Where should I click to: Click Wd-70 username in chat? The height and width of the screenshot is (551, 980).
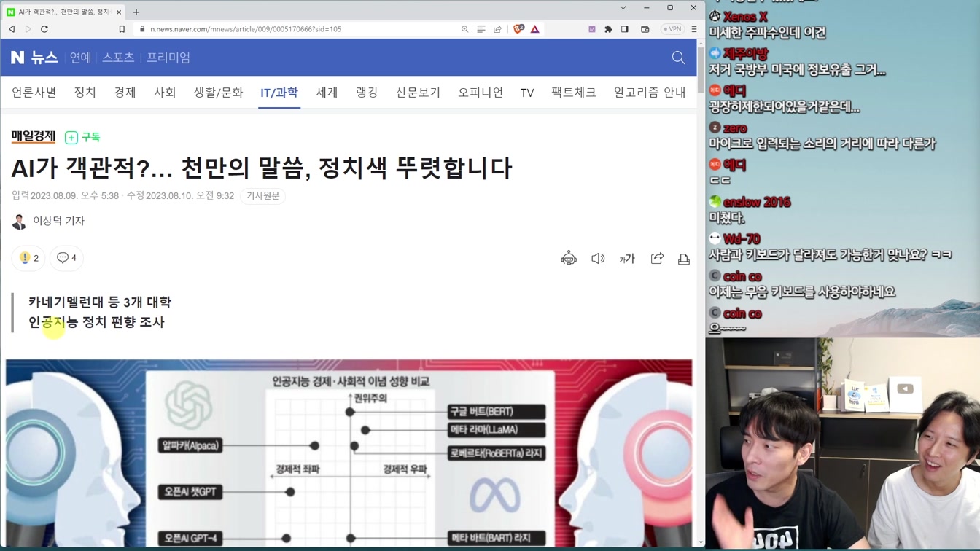742,239
